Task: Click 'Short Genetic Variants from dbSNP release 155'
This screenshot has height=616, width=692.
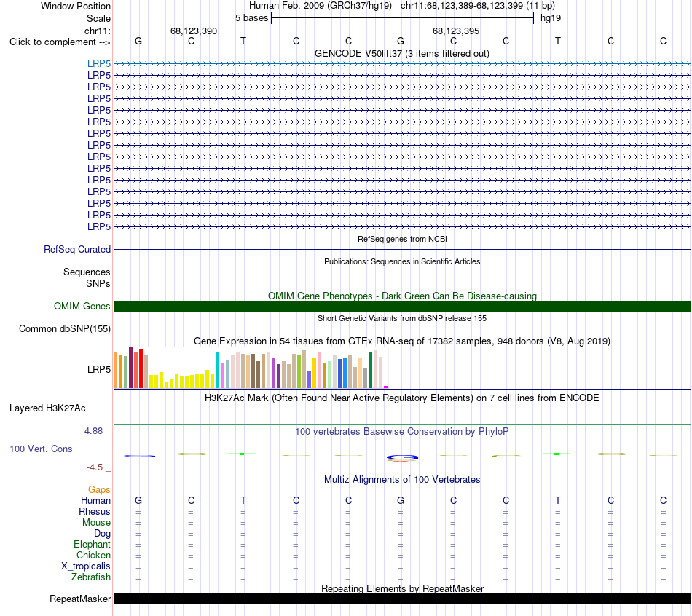Action: click(402, 319)
